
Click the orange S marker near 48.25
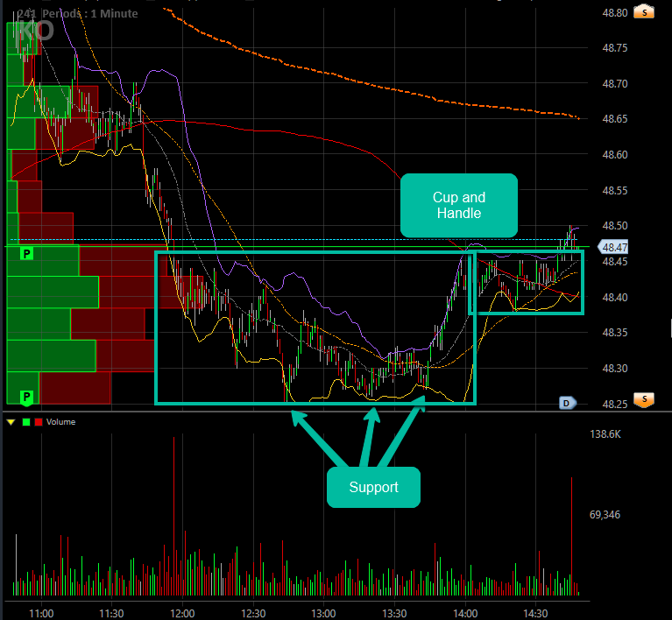(644, 400)
